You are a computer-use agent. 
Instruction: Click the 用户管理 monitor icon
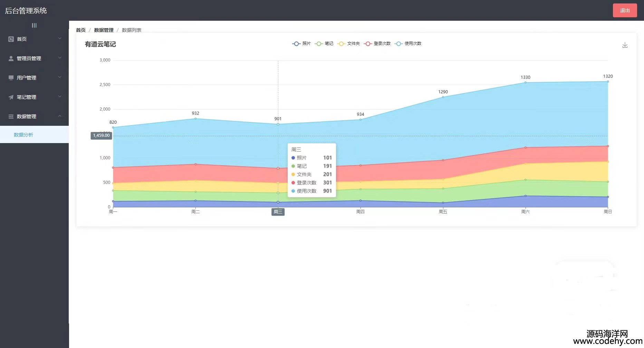click(x=11, y=78)
